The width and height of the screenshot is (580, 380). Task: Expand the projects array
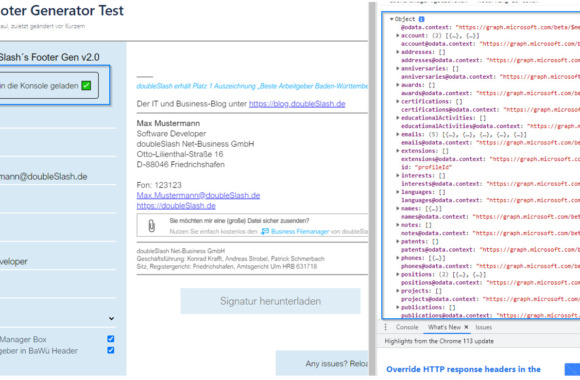pos(398,290)
